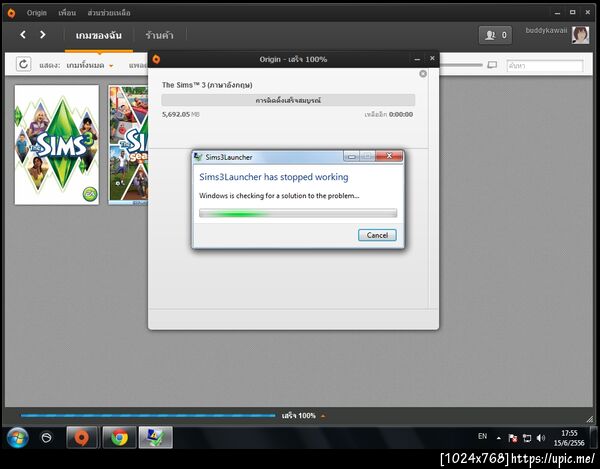Cancel the Windows solution check
Viewport: 600px width, 469px height.
(x=377, y=235)
